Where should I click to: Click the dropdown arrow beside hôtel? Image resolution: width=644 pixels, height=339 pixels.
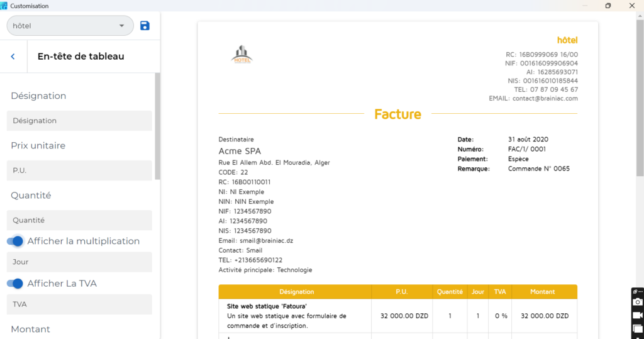click(121, 26)
